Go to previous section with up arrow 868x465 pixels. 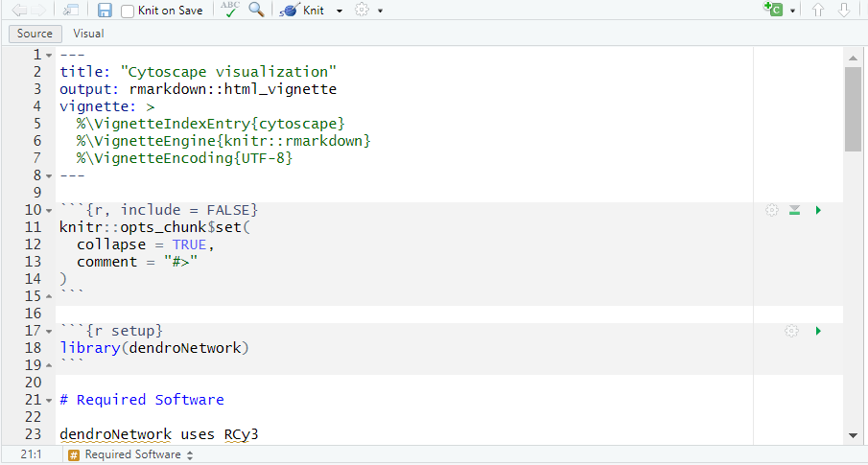click(818, 11)
